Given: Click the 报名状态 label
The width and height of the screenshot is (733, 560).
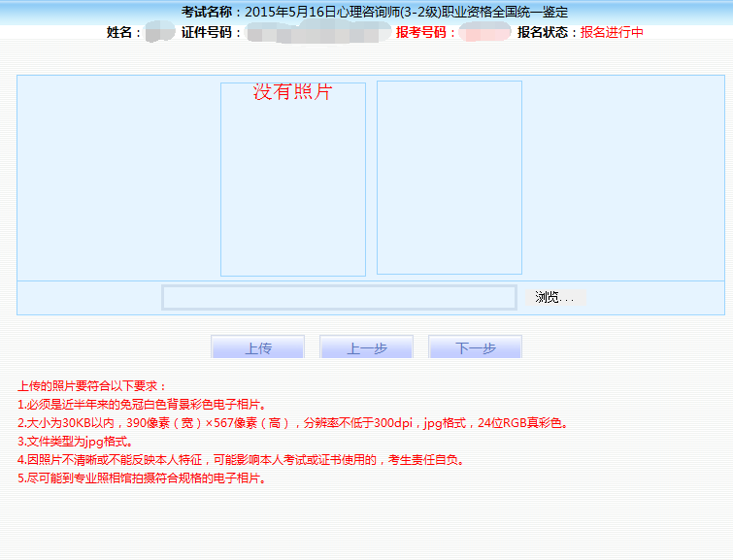Looking at the screenshot, I should click(548, 32).
